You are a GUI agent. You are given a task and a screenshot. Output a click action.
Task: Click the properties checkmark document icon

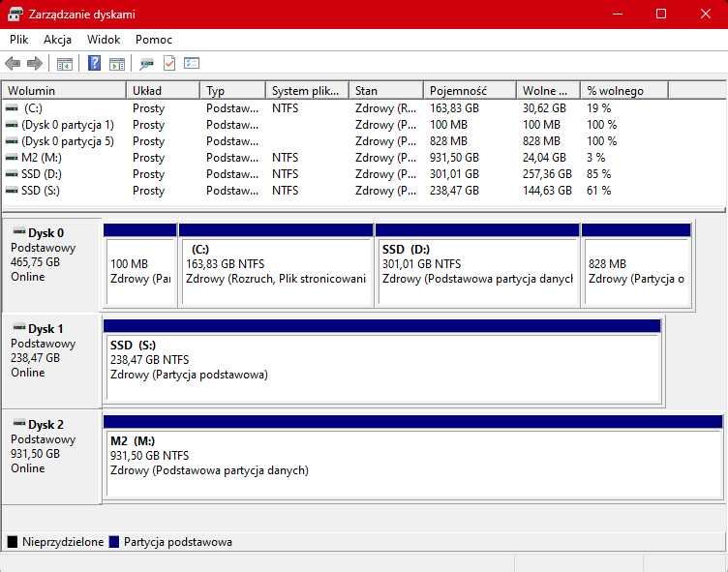[169, 63]
